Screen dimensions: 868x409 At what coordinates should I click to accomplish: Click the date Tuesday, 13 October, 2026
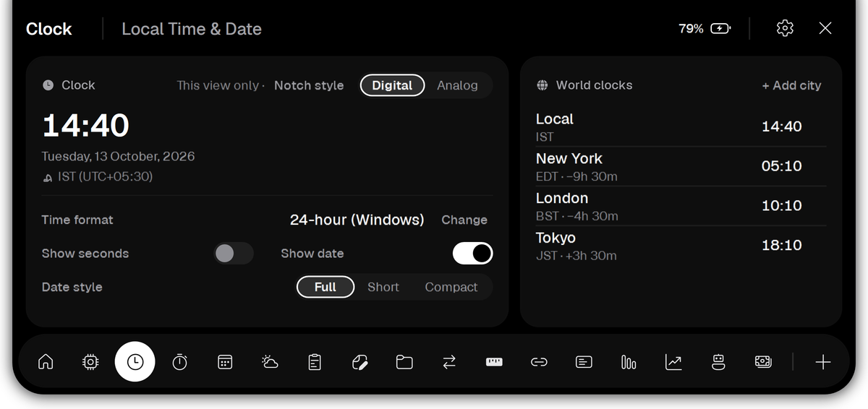tap(118, 156)
